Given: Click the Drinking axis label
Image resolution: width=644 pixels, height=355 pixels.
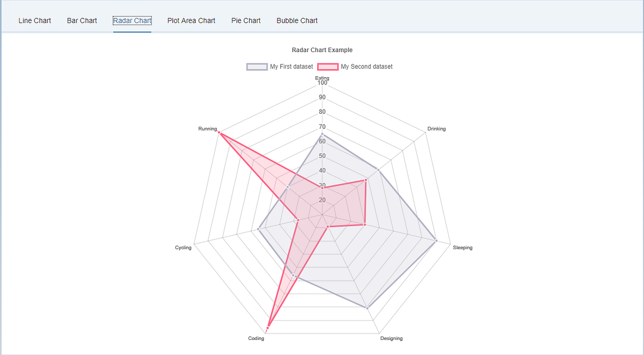Looking at the screenshot, I should [436, 129].
